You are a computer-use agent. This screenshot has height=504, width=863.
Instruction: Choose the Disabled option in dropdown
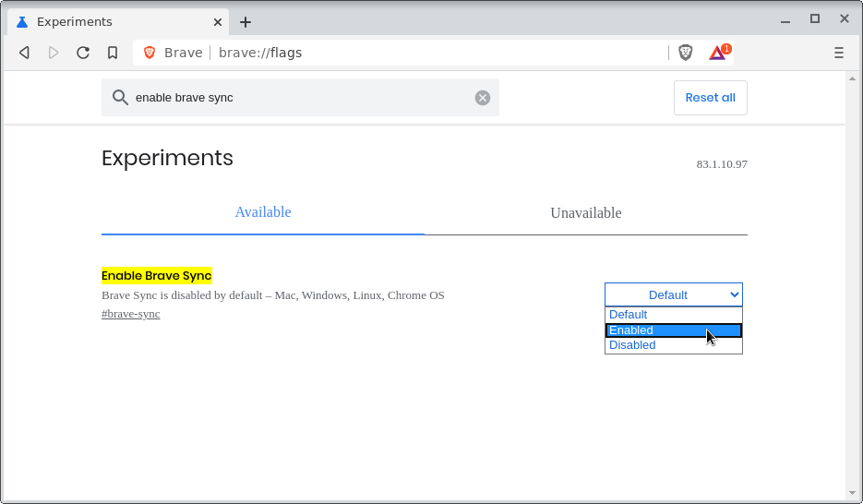[673, 345]
